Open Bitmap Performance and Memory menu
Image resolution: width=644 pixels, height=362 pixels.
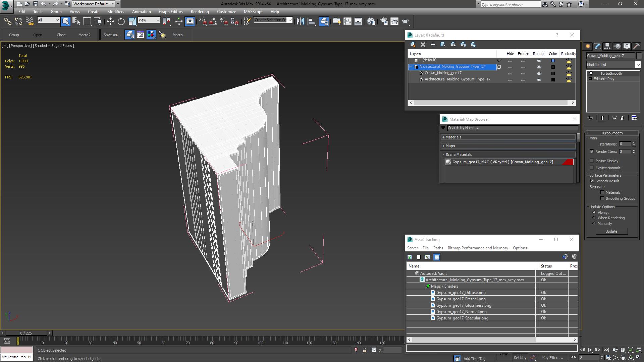tap(478, 248)
